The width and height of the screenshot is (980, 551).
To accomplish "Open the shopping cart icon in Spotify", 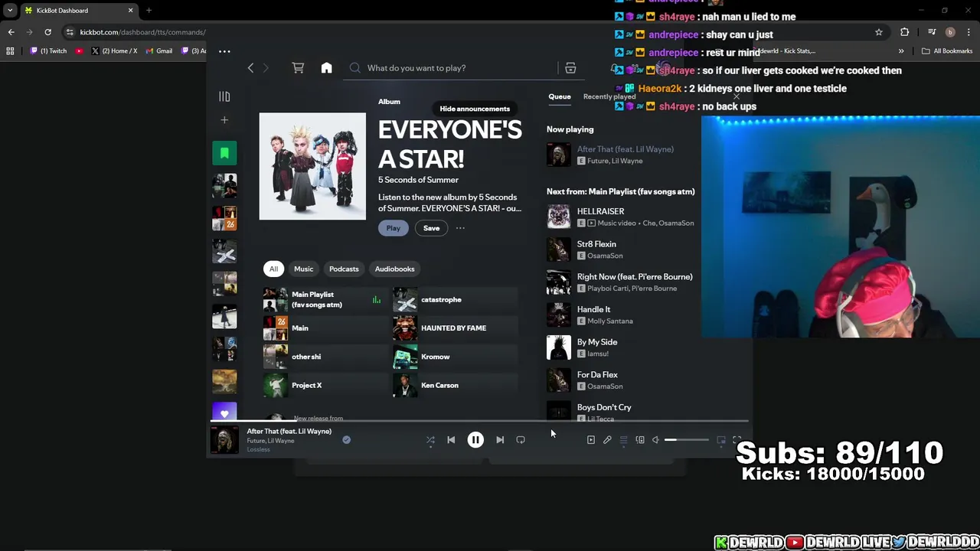I will [298, 68].
